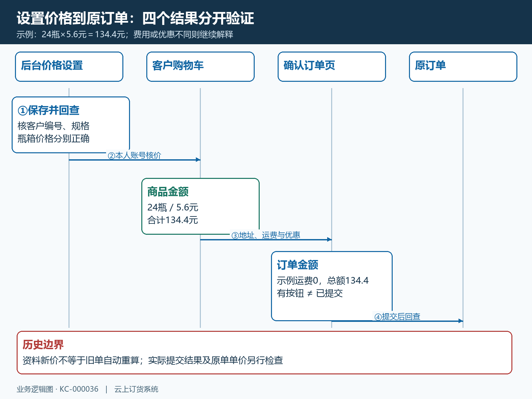Click the text 24瓶 / 5.6元
The height and width of the screenshot is (399, 532).
(x=173, y=207)
